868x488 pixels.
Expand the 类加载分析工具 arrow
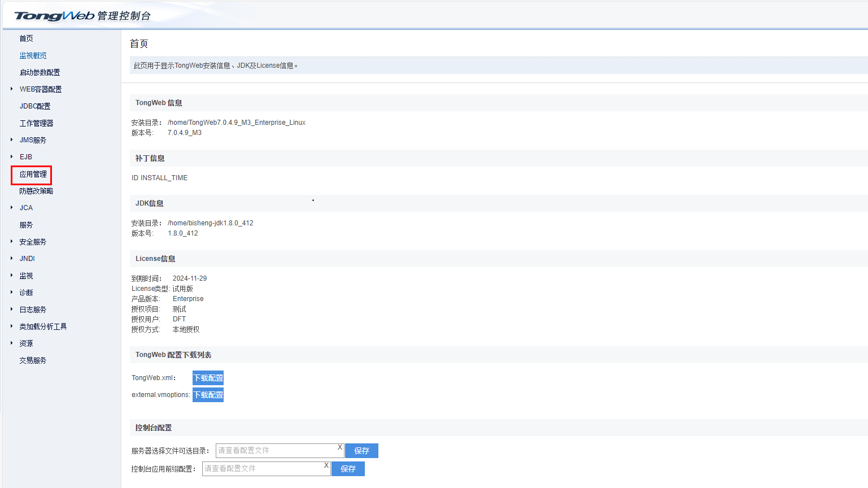(11, 326)
